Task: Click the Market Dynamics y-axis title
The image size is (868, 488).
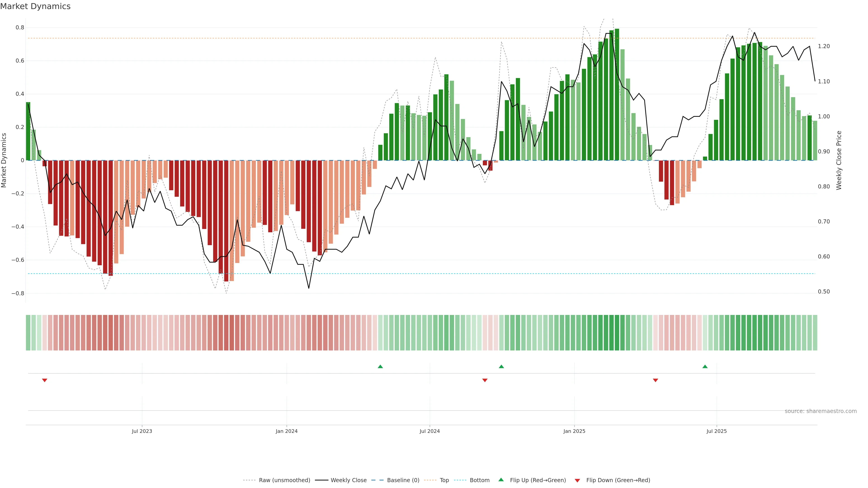Action: tap(4, 160)
